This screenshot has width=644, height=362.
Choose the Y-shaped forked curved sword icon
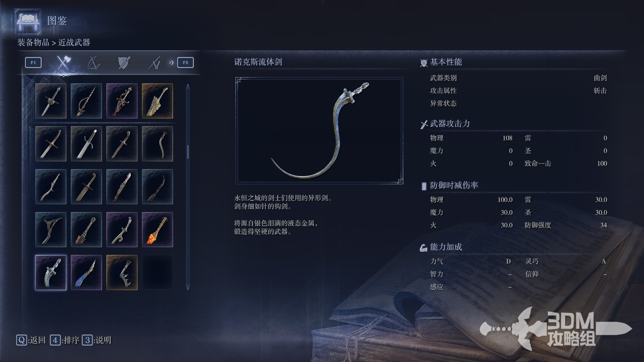pos(51,230)
